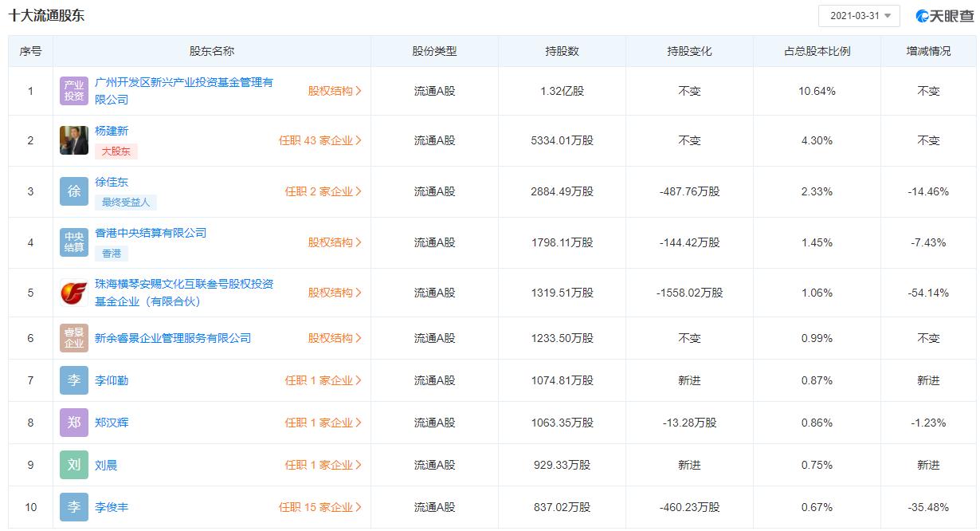
Task: Click the 10.64% share ratio cell
Action: [x=817, y=91]
